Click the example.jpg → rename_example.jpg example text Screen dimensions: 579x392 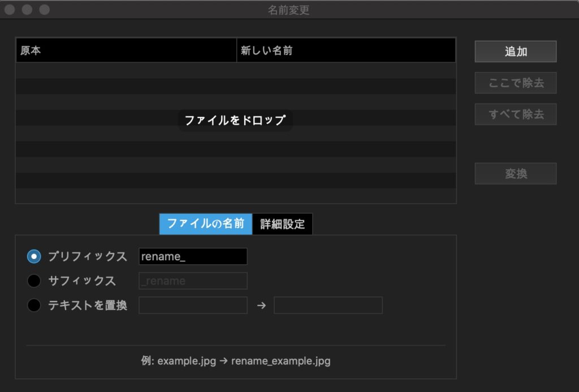(x=236, y=361)
